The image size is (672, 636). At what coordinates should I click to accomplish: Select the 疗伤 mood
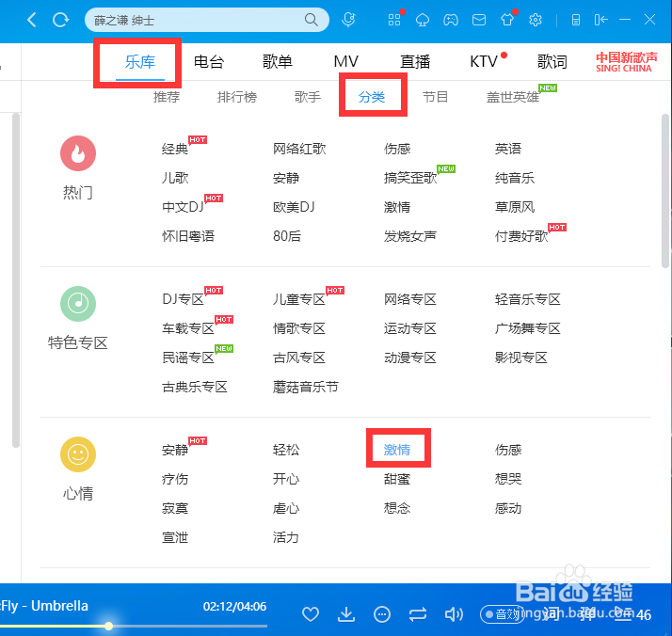point(175,479)
